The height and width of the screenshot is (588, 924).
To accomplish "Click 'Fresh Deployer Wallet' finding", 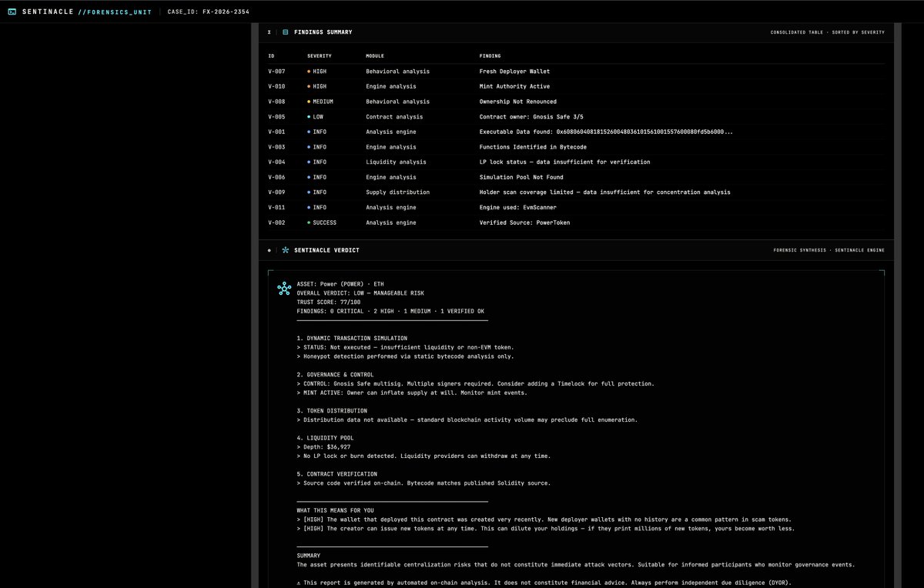I will point(514,72).
